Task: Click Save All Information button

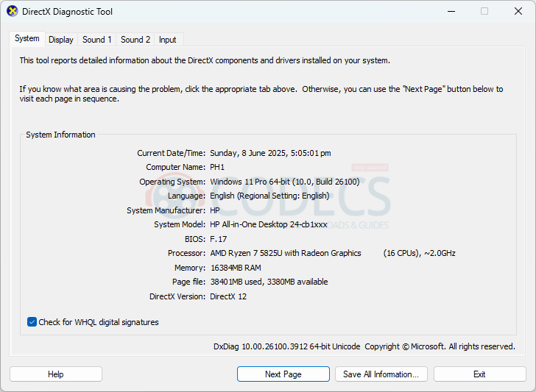Action: tap(381, 374)
